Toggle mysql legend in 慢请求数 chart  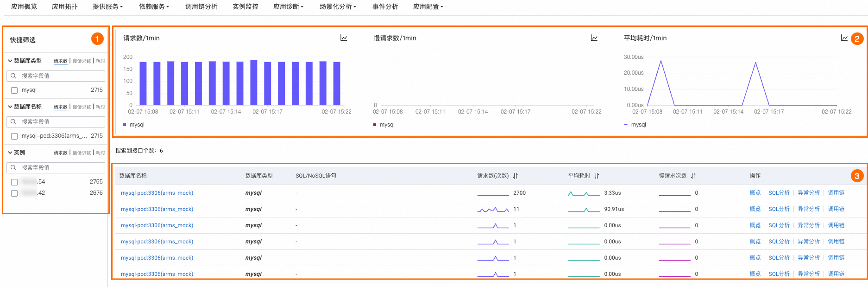click(384, 125)
